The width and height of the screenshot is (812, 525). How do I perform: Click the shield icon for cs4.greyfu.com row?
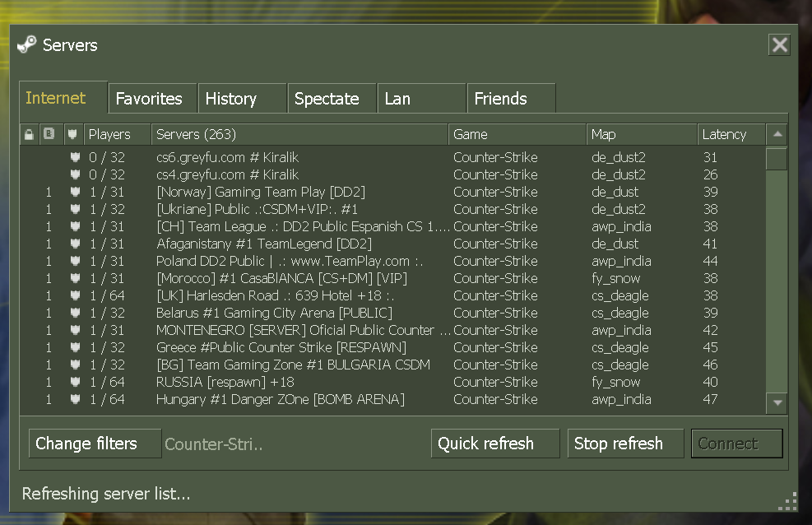coord(75,174)
